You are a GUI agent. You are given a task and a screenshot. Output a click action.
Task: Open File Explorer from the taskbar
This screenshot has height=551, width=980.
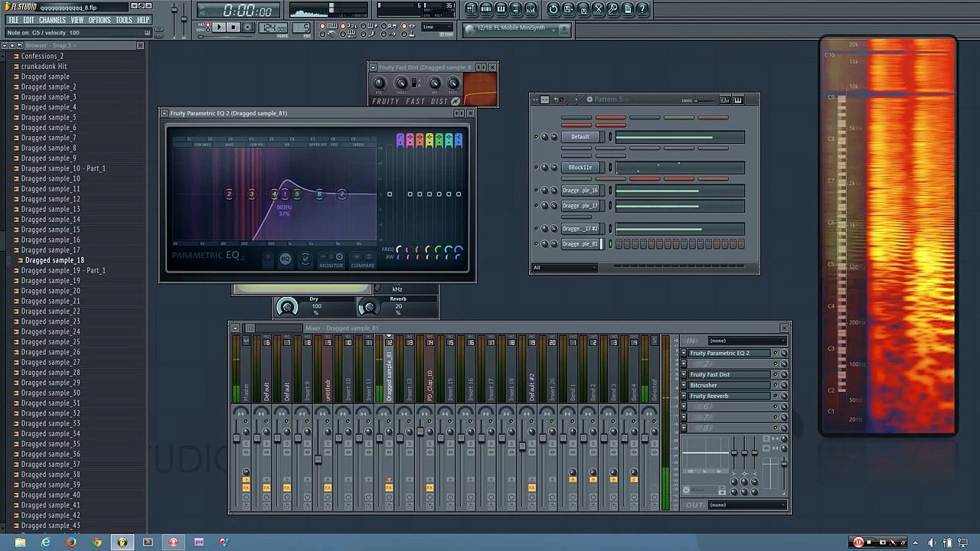pyautogui.click(x=21, y=543)
